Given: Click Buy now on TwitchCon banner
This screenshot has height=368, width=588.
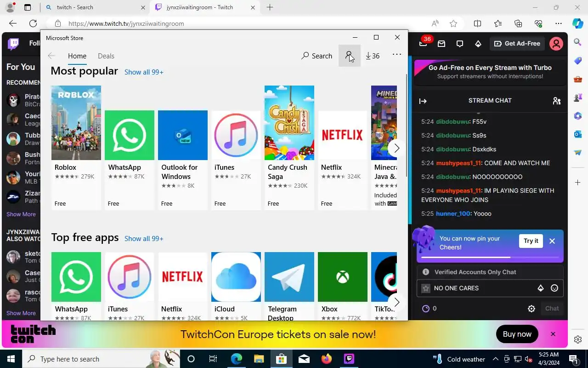Looking at the screenshot, I should point(517,334).
